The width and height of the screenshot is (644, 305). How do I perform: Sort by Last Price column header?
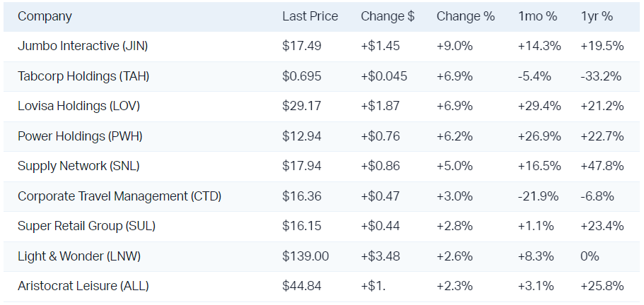pos(310,16)
